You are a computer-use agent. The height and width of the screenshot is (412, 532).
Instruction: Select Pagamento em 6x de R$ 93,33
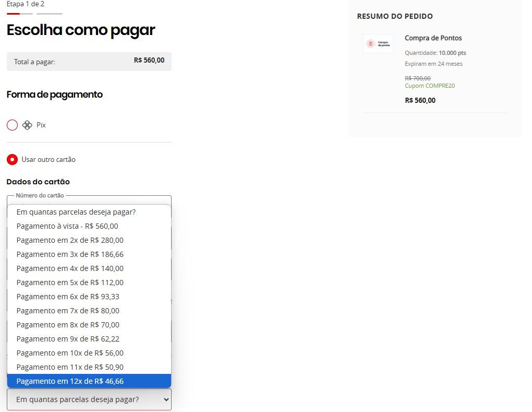pyautogui.click(x=89, y=297)
